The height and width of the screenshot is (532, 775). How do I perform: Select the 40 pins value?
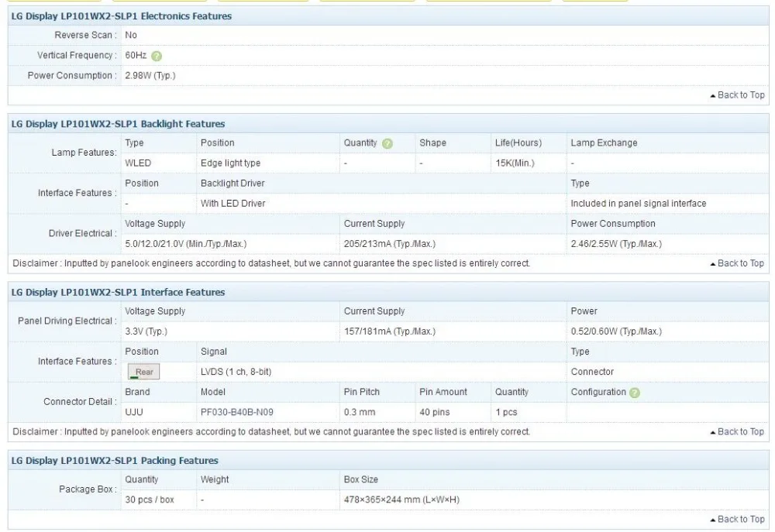click(435, 413)
